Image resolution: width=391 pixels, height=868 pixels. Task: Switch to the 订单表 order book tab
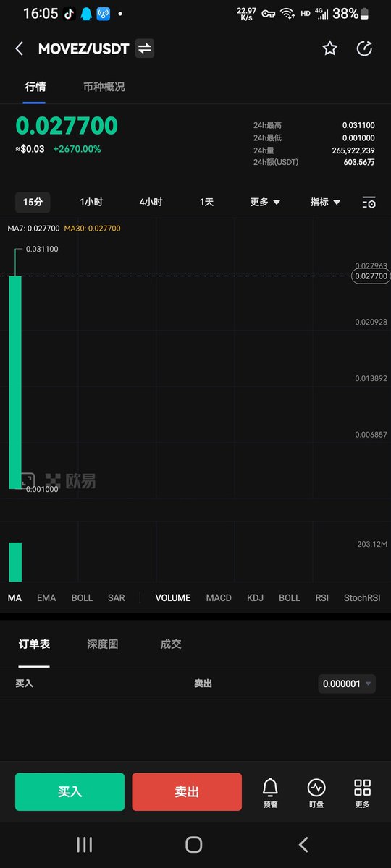tap(34, 644)
